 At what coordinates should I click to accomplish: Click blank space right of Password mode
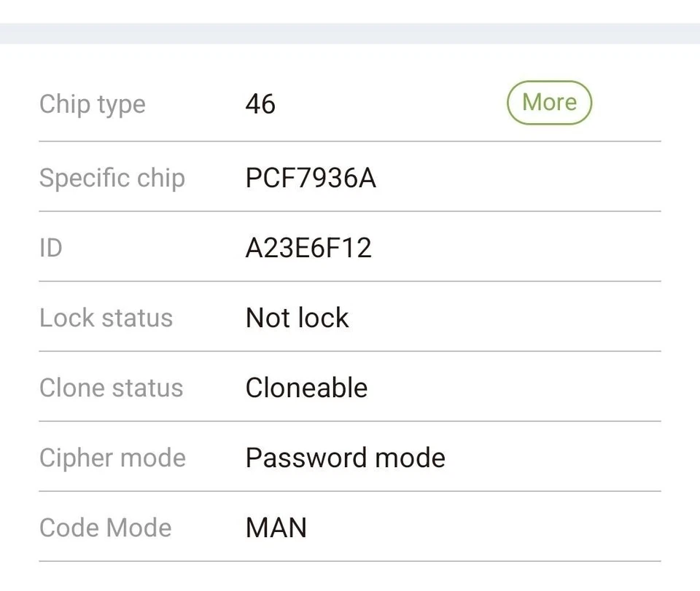tap(554, 458)
